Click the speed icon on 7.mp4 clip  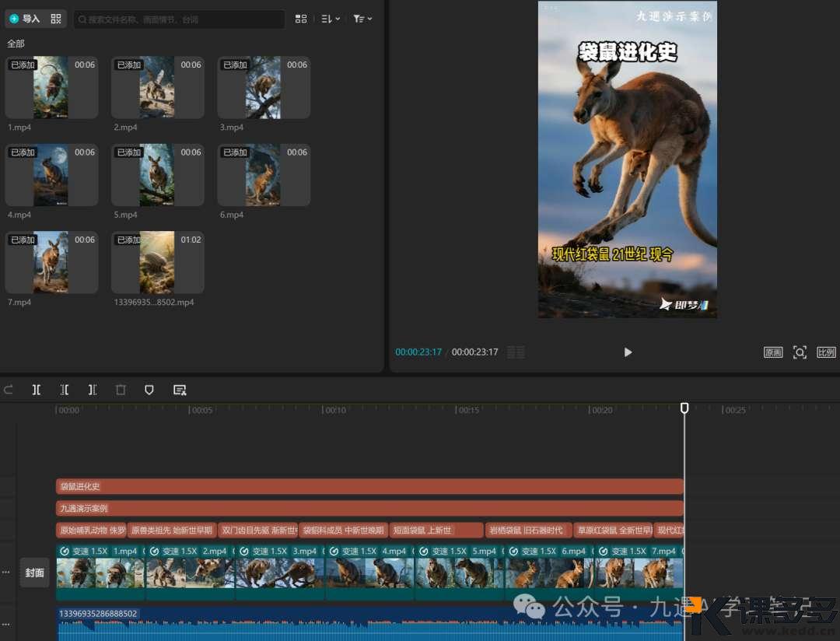(x=604, y=551)
